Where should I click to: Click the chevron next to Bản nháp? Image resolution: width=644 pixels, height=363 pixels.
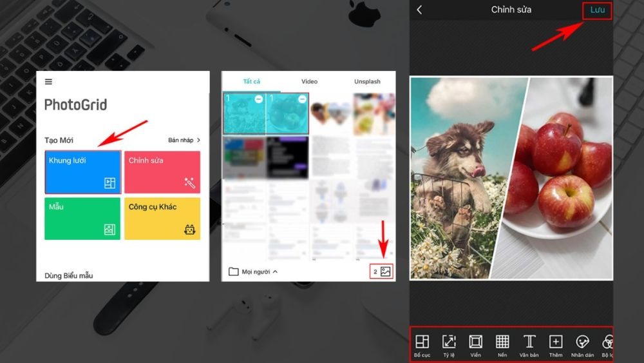pyautogui.click(x=199, y=140)
